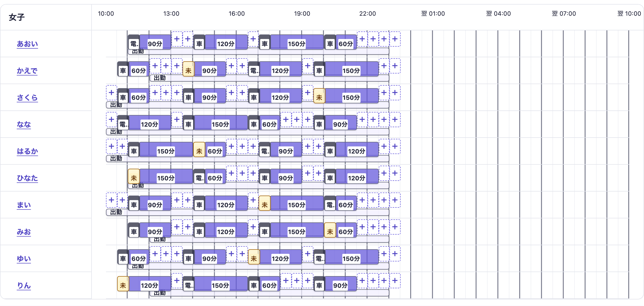Open かえで's 60分 booking block
Image resolution: width=644 pixels, height=306 pixels.
click(x=139, y=69)
